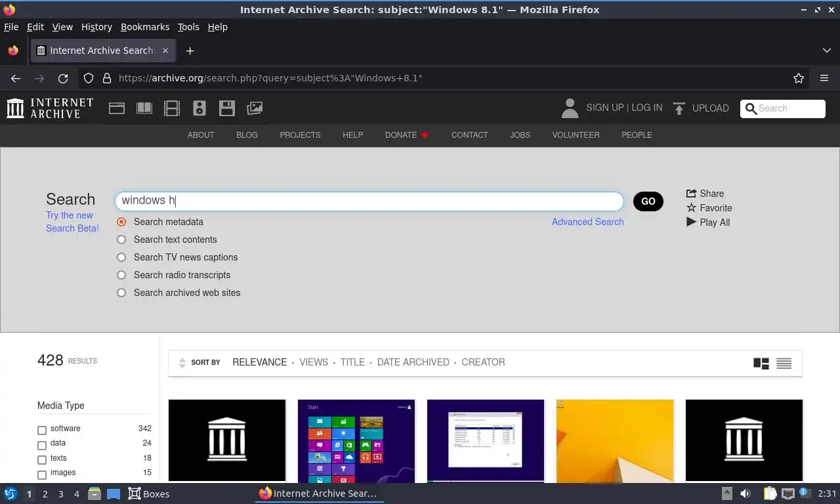Open the taskbar start menu icon
Image resolution: width=840 pixels, height=504 pixels.
coord(10,493)
